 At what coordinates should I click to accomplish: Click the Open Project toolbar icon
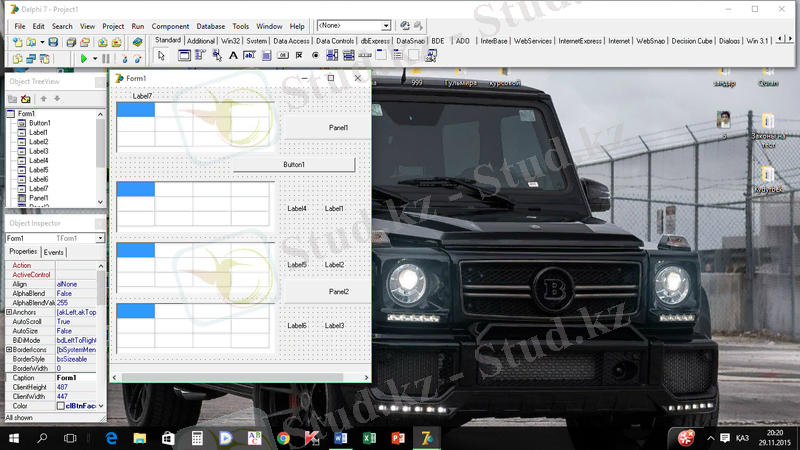pyautogui.click(x=85, y=42)
